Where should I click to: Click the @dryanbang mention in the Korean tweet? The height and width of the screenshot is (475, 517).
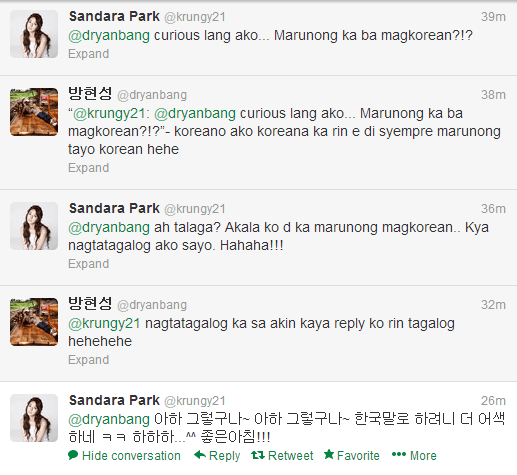[109, 420]
